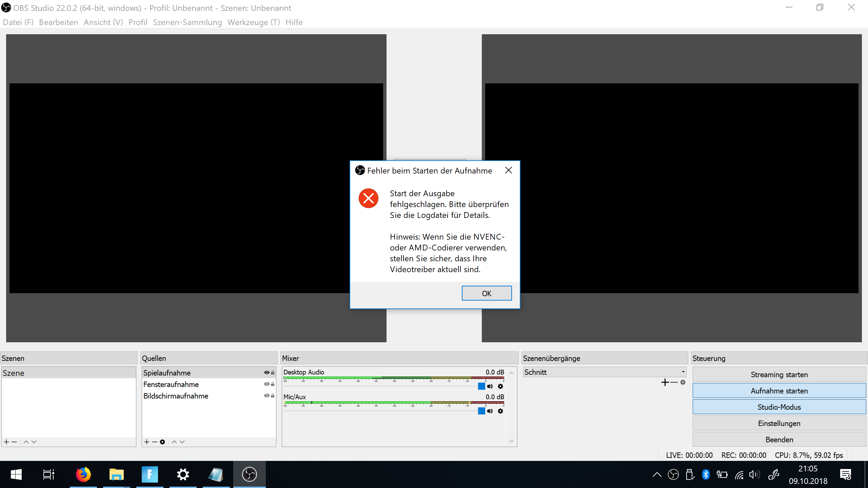Add a new scene with the plus icon
The height and width of the screenshot is (488, 868).
pyautogui.click(x=6, y=442)
